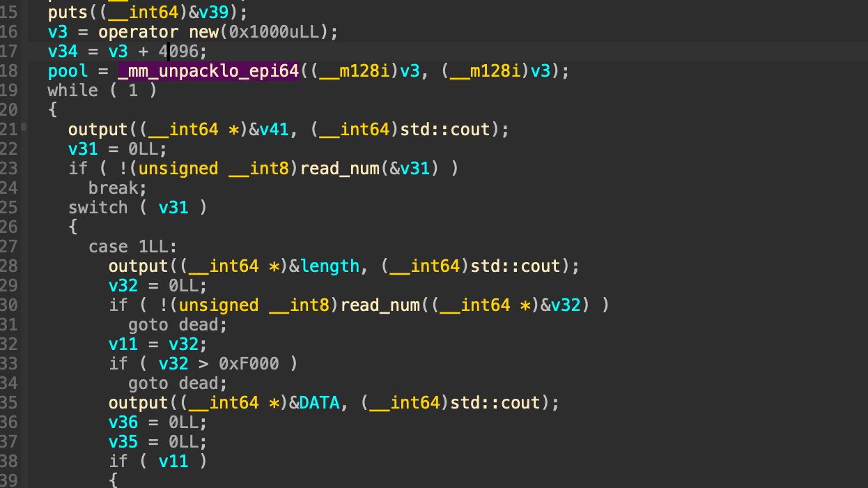The width and height of the screenshot is (868, 488).
Task: Click read_num call on line 30
Action: (x=380, y=305)
